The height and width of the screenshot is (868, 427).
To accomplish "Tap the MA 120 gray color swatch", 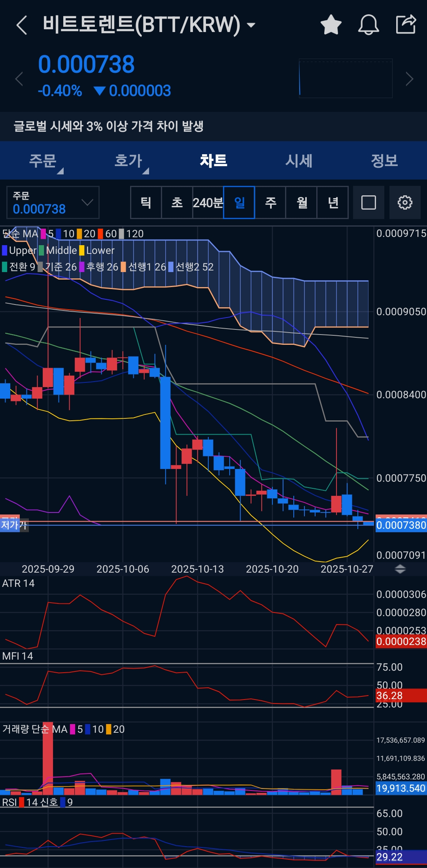I will click(x=122, y=234).
